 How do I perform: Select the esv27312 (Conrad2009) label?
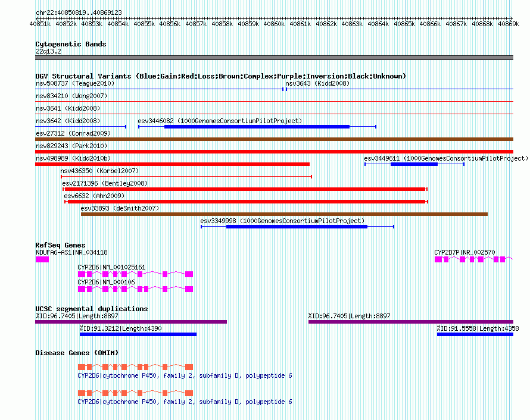pos(73,133)
